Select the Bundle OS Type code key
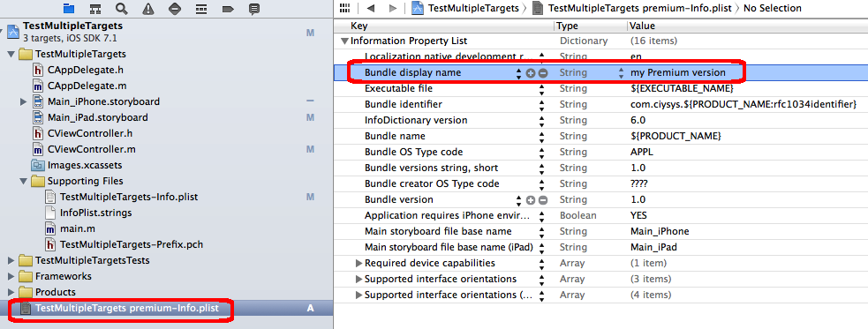 tap(413, 152)
